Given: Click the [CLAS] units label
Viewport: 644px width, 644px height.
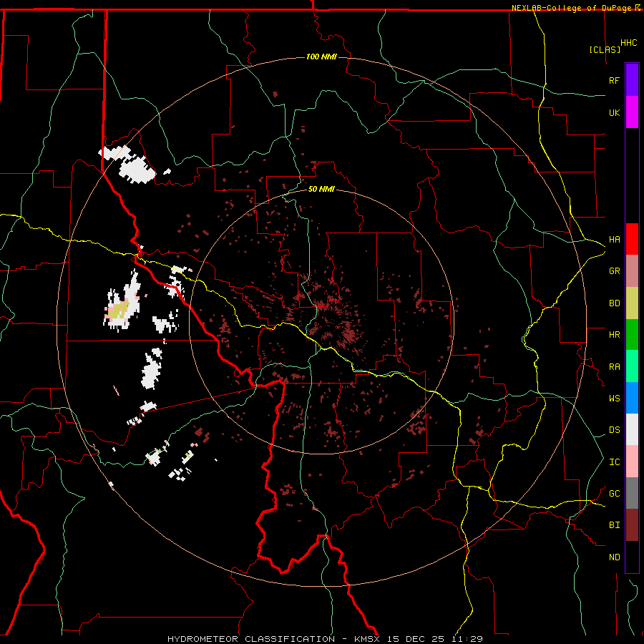Looking at the screenshot, I should pyautogui.click(x=605, y=49).
